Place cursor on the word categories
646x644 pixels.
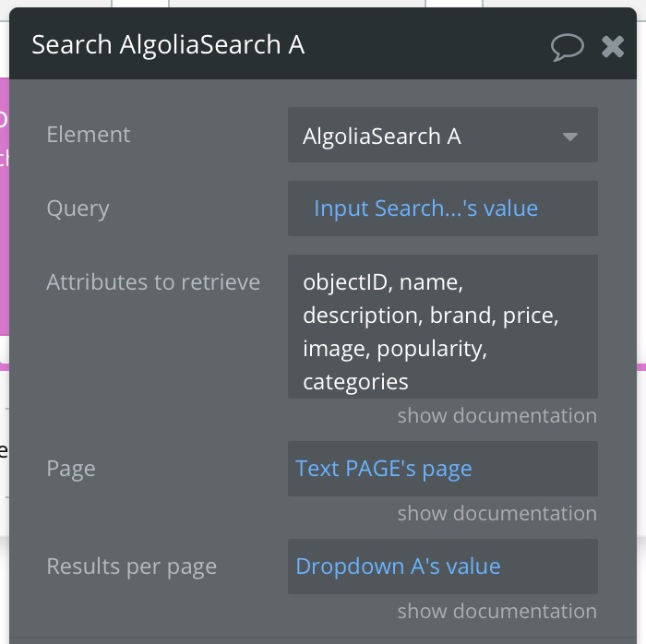[x=355, y=382]
